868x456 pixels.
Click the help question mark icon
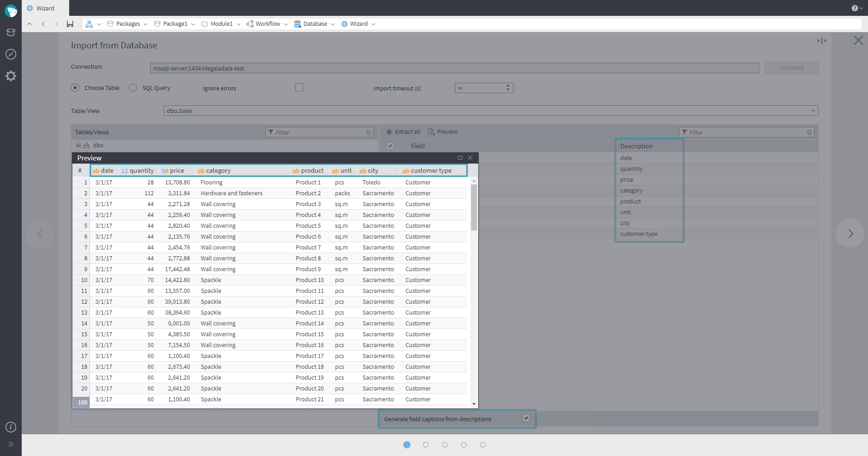click(x=854, y=8)
